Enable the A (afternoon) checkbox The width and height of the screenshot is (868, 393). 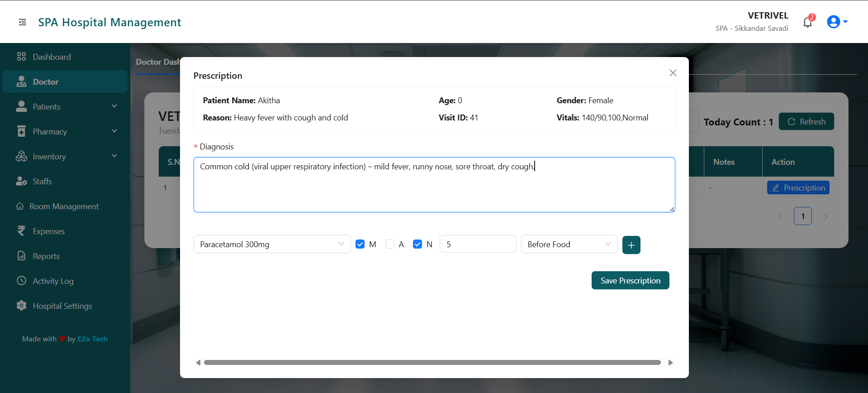[x=389, y=244]
